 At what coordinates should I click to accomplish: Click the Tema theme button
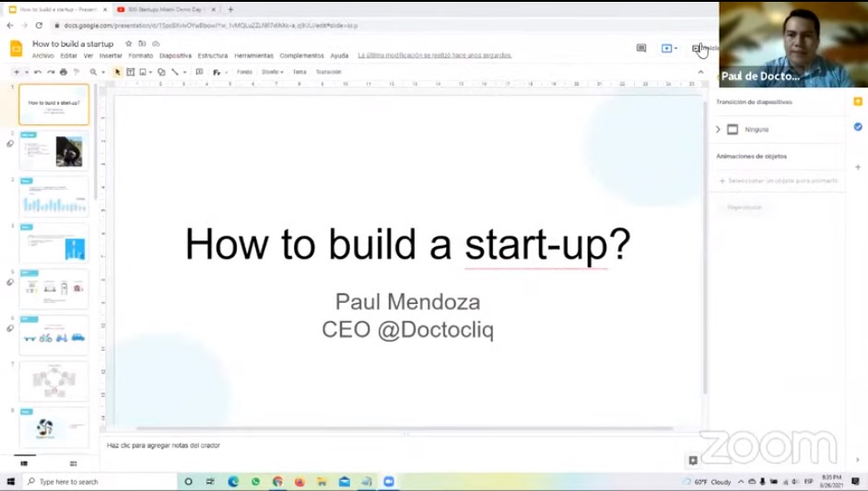pyautogui.click(x=299, y=72)
